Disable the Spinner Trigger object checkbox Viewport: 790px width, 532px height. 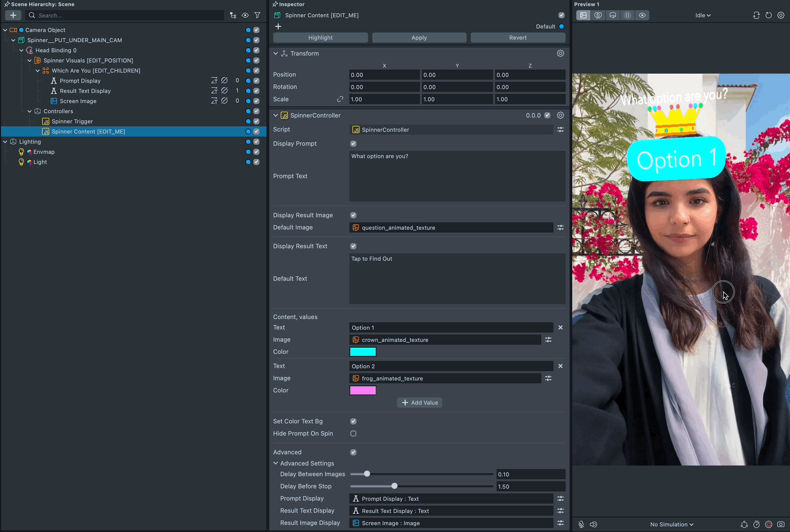tap(256, 121)
